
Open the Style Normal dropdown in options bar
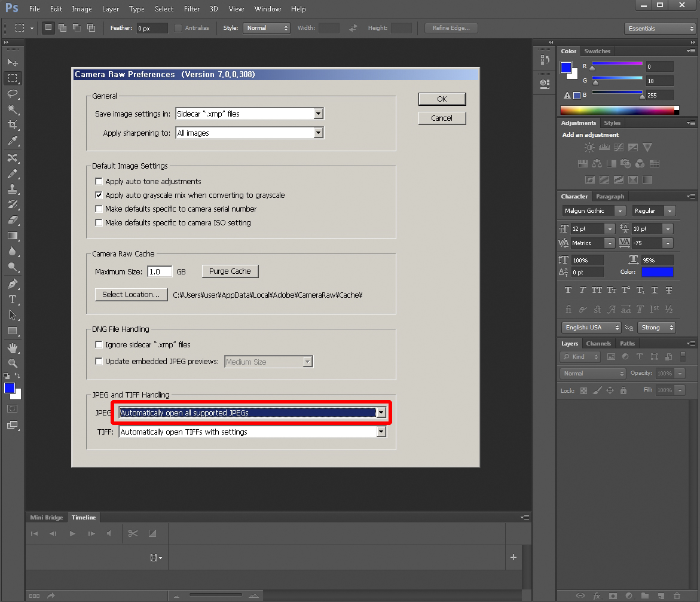point(267,28)
